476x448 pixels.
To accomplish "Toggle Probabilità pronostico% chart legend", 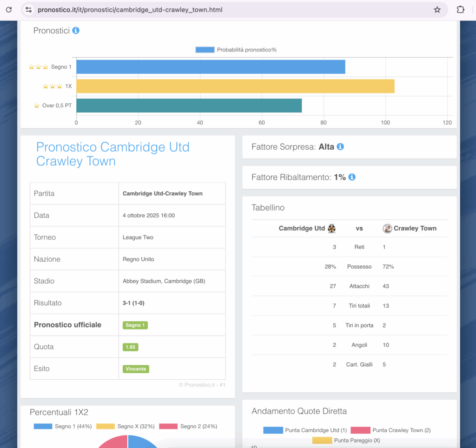I will tap(236, 50).
